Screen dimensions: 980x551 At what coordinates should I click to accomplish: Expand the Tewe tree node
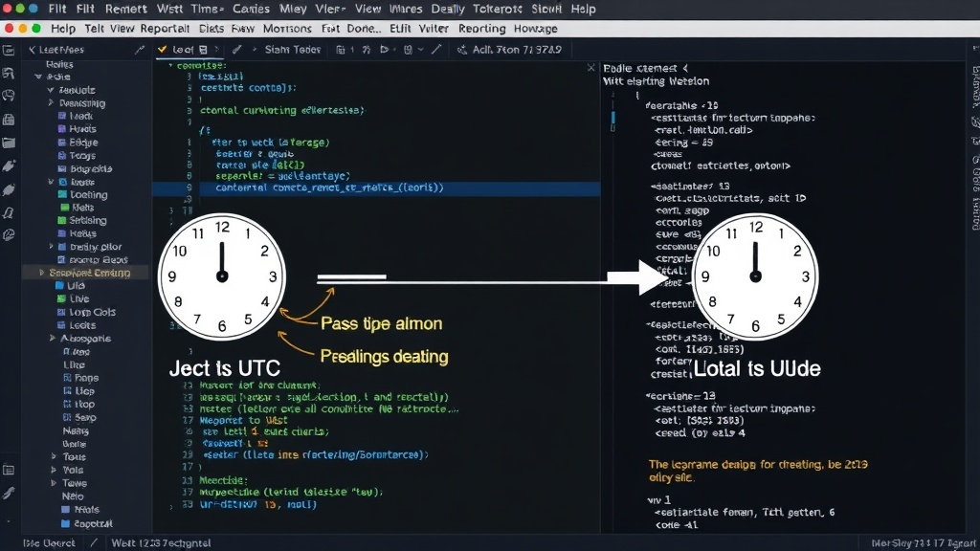[54, 483]
